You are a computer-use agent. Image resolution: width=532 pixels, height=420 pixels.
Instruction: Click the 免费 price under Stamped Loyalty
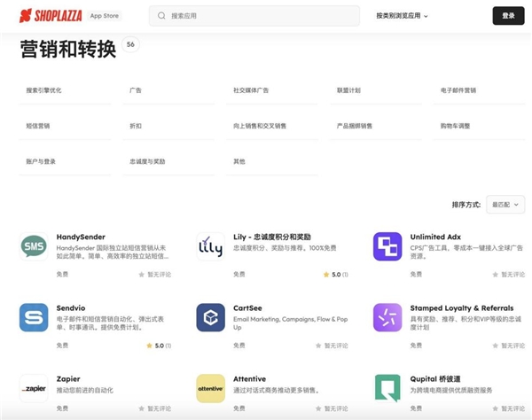coord(416,346)
